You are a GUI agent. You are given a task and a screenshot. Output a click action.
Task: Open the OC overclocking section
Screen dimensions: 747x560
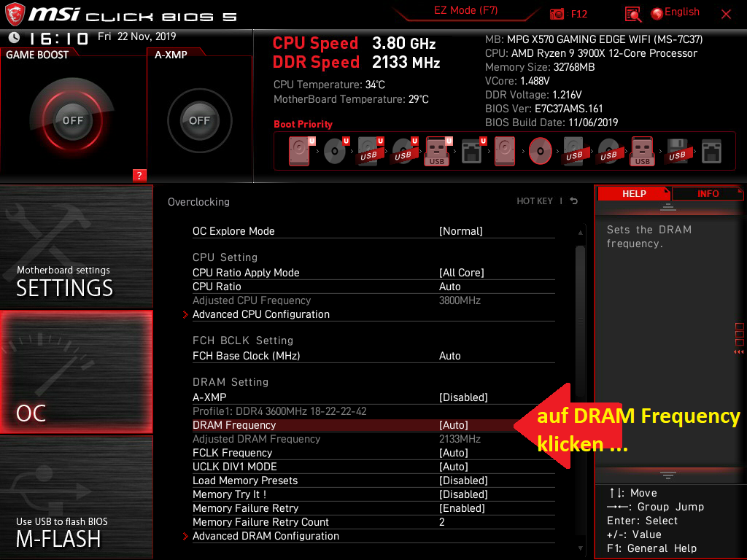pos(76,373)
